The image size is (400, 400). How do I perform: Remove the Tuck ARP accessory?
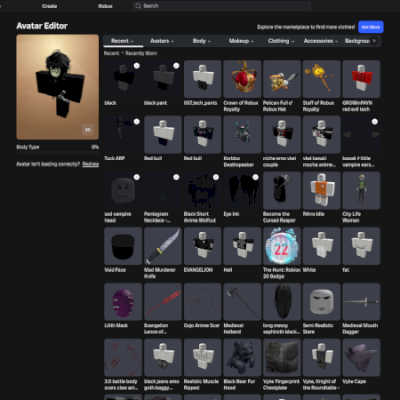click(x=123, y=135)
